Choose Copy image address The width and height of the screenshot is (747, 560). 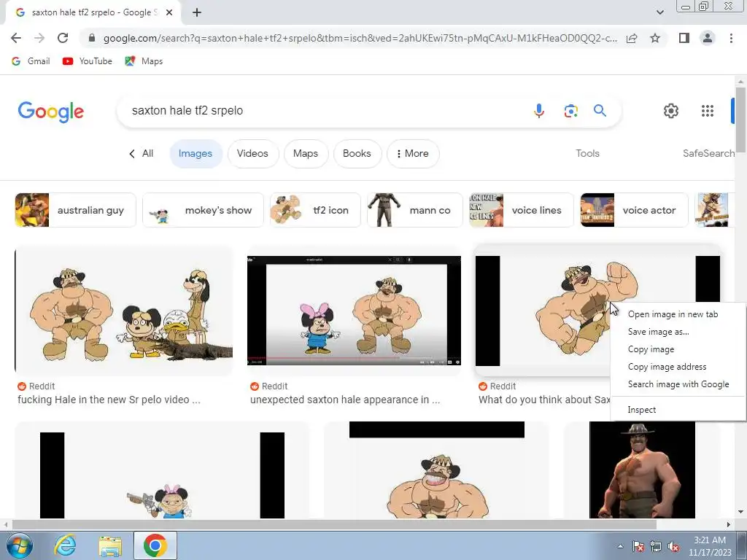click(667, 367)
